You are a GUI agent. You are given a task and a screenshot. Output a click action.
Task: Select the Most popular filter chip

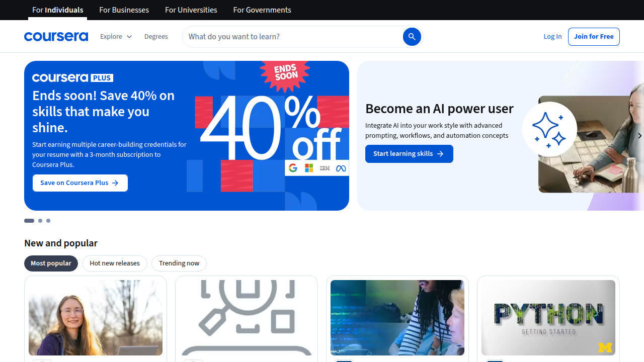pyautogui.click(x=51, y=263)
